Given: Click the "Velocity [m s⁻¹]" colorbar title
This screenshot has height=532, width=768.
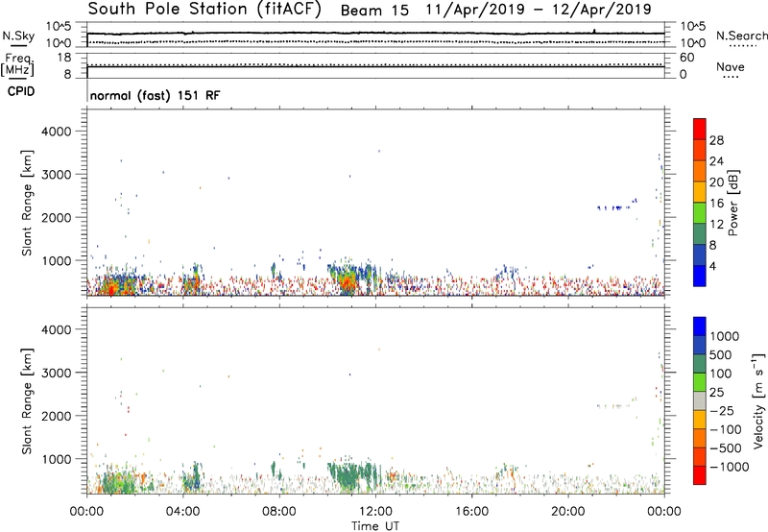Looking at the screenshot, I should pos(758,400).
